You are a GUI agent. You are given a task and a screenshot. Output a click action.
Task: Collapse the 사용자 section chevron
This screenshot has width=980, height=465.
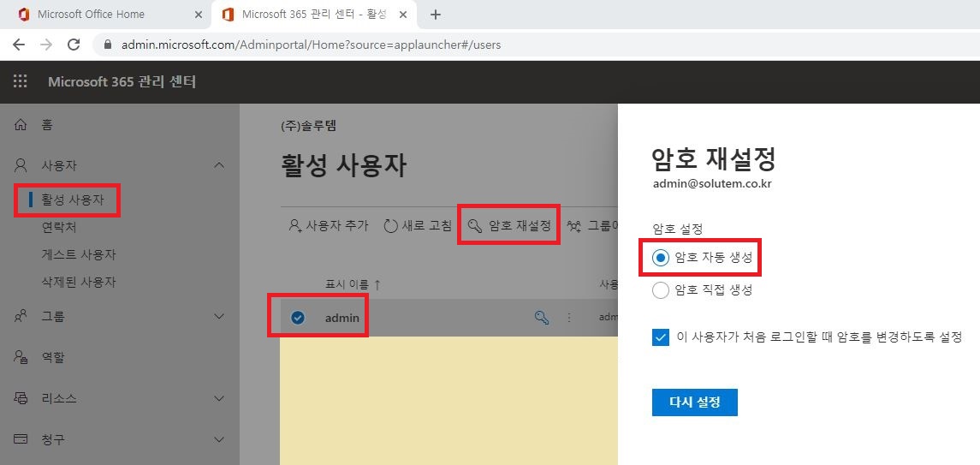tap(219, 165)
